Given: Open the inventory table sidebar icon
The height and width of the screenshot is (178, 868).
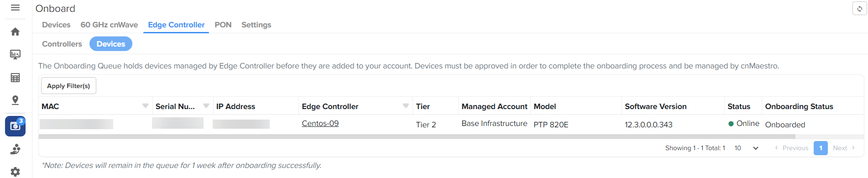Looking at the screenshot, I should pos(15,78).
